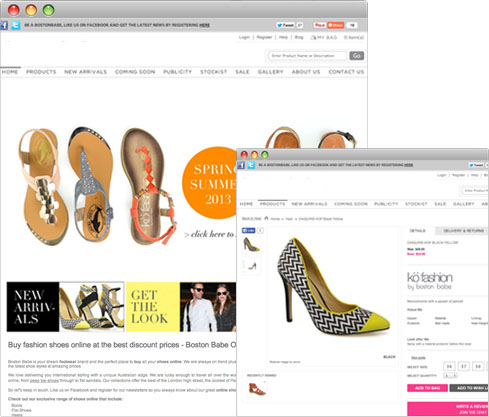Open the Twitter icon in the back window
This screenshot has width=489, height=417.
coord(15,25)
